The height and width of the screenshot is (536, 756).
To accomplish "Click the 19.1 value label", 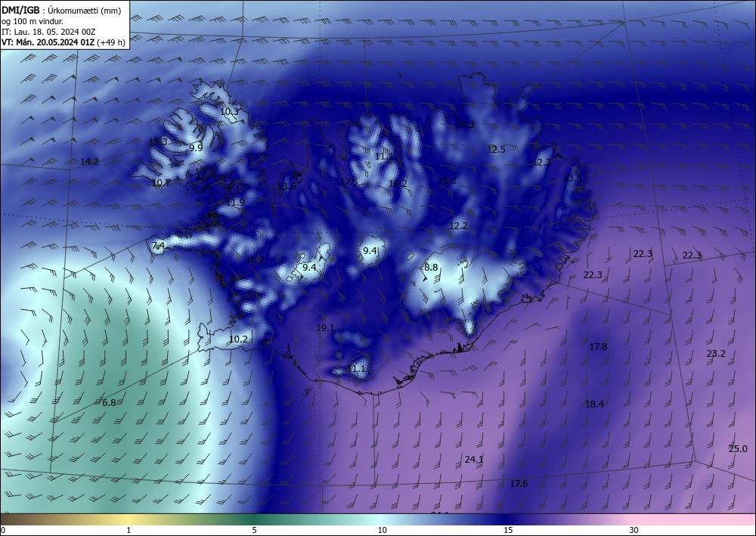I will (x=325, y=328).
